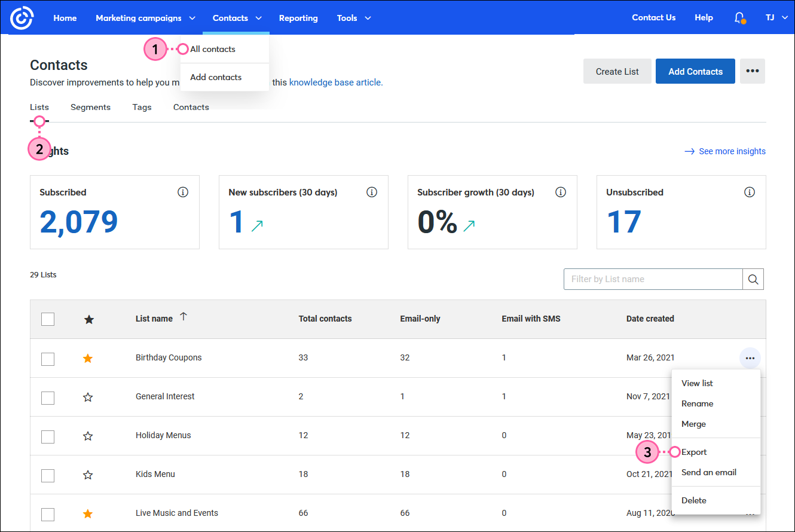Unstar the Live Music and Events list
The width and height of the screenshot is (795, 532).
pyautogui.click(x=88, y=513)
